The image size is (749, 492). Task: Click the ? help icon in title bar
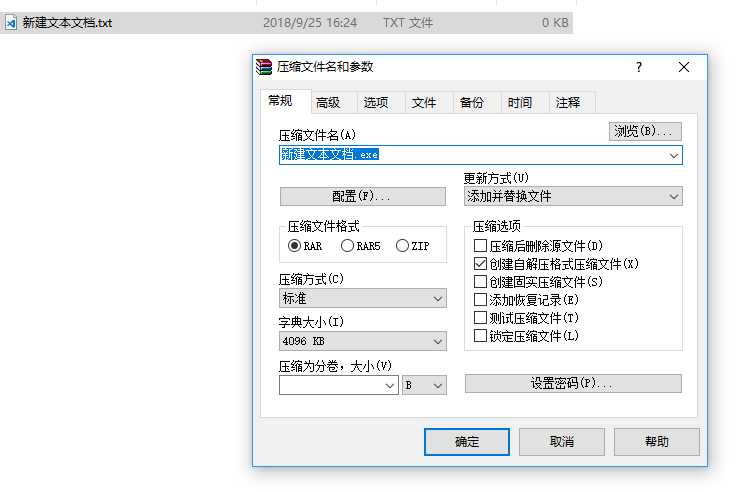pos(638,68)
